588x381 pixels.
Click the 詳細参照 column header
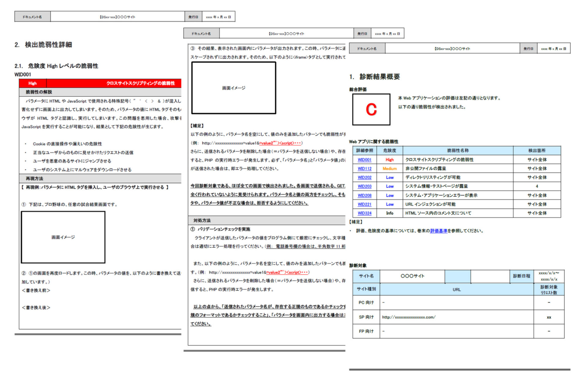click(364, 150)
